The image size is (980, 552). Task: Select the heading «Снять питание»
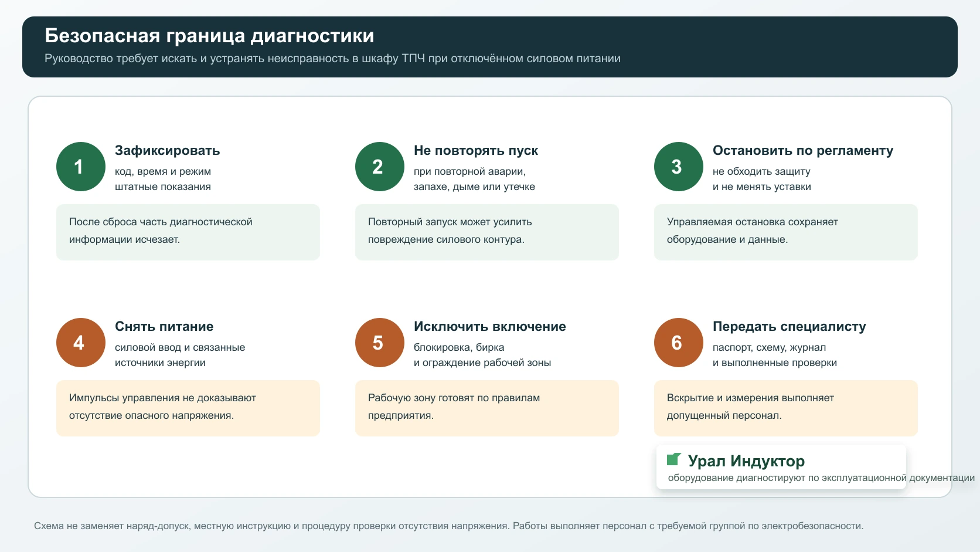tap(164, 326)
